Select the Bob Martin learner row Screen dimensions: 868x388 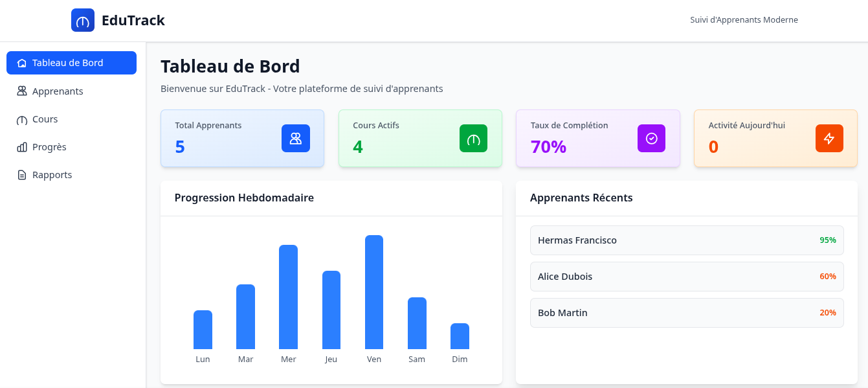pos(686,313)
